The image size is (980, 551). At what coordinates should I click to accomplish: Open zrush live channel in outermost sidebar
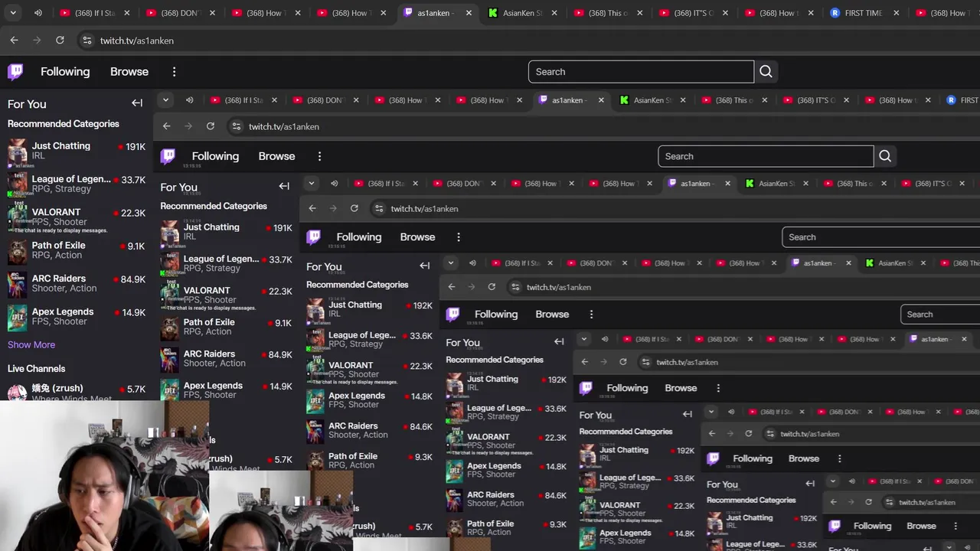tap(77, 393)
